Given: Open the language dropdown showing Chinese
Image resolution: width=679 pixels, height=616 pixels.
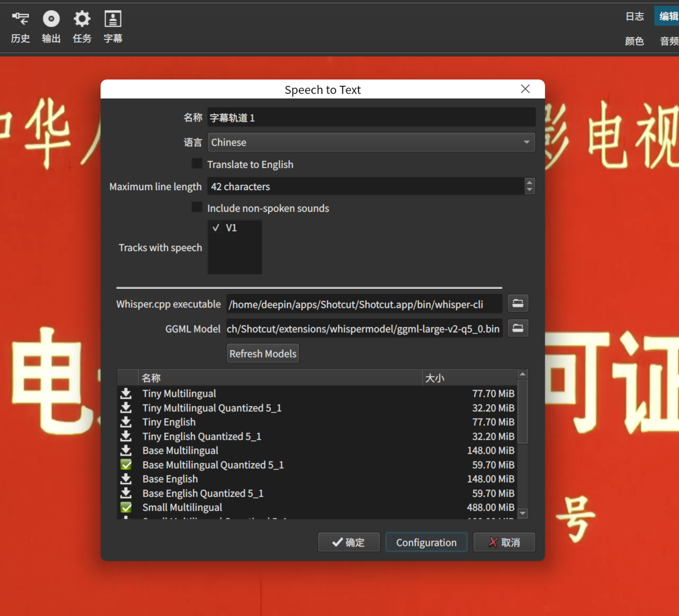Looking at the screenshot, I should (x=371, y=142).
